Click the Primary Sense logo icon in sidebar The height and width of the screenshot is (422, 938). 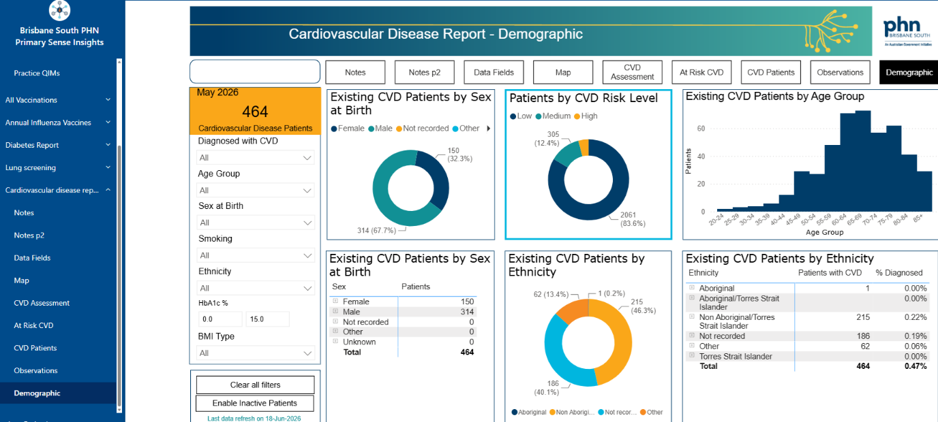tap(59, 10)
